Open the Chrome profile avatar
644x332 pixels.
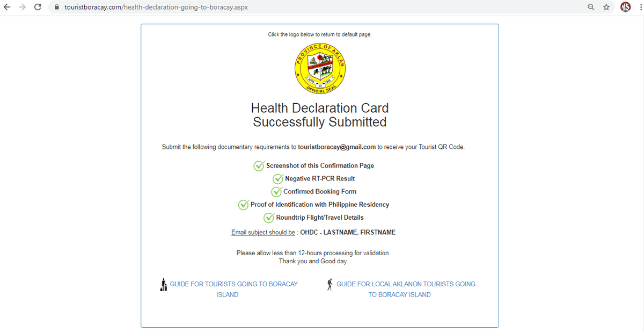625,8
